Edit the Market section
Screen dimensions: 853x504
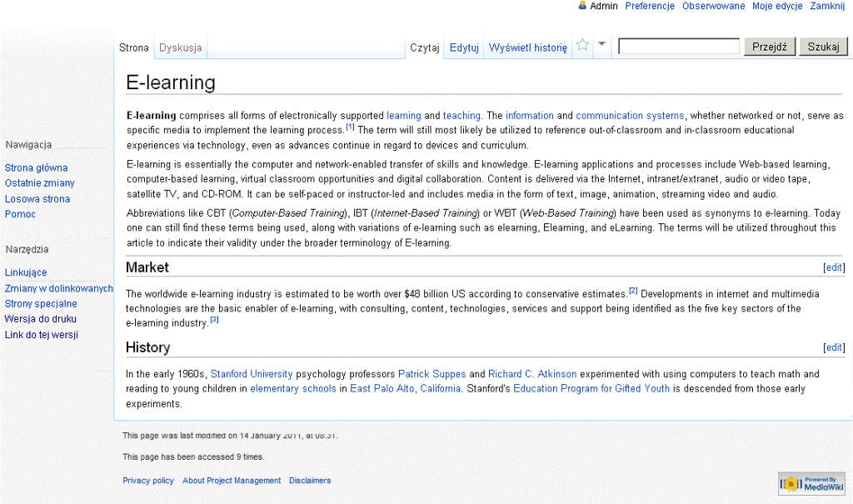(x=834, y=267)
